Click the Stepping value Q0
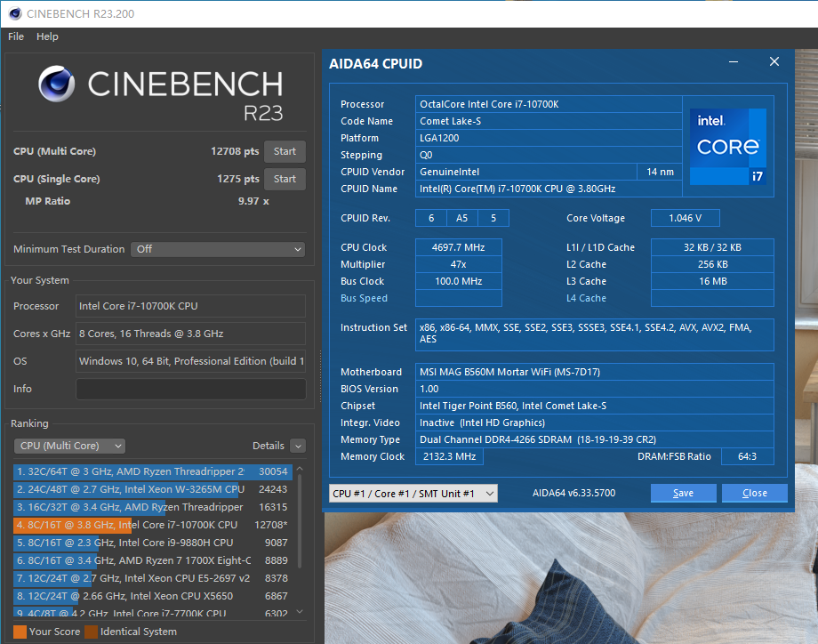This screenshot has height=644, width=818. coord(549,155)
